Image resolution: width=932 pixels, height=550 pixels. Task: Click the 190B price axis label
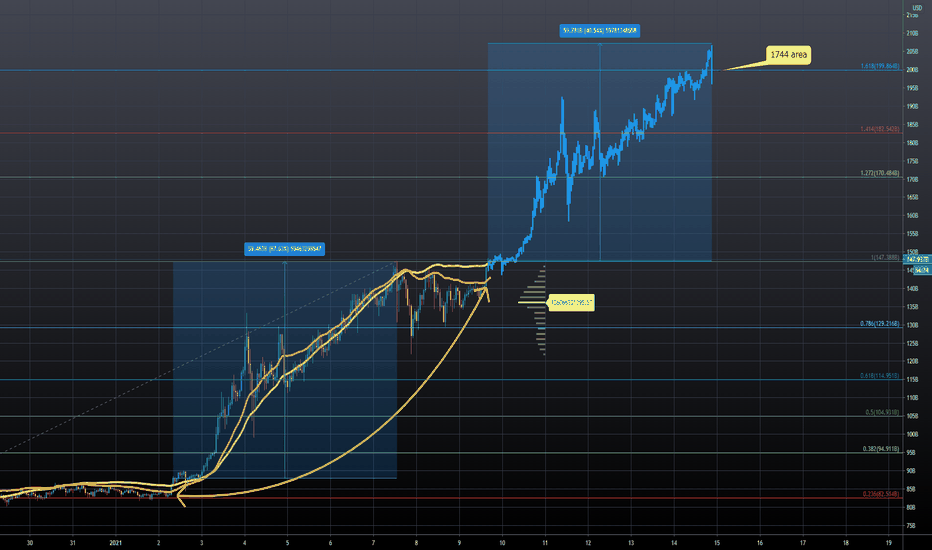(912, 106)
